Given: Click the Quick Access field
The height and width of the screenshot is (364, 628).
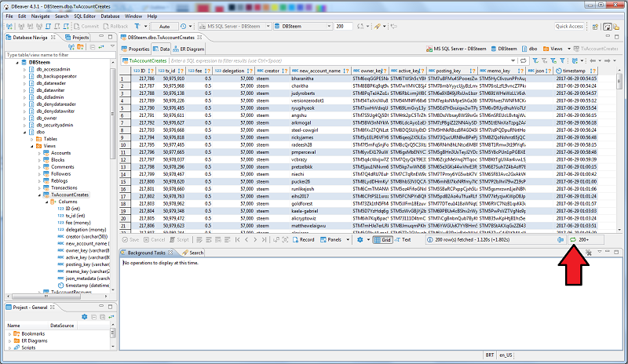Looking at the screenshot, I should coord(569,27).
